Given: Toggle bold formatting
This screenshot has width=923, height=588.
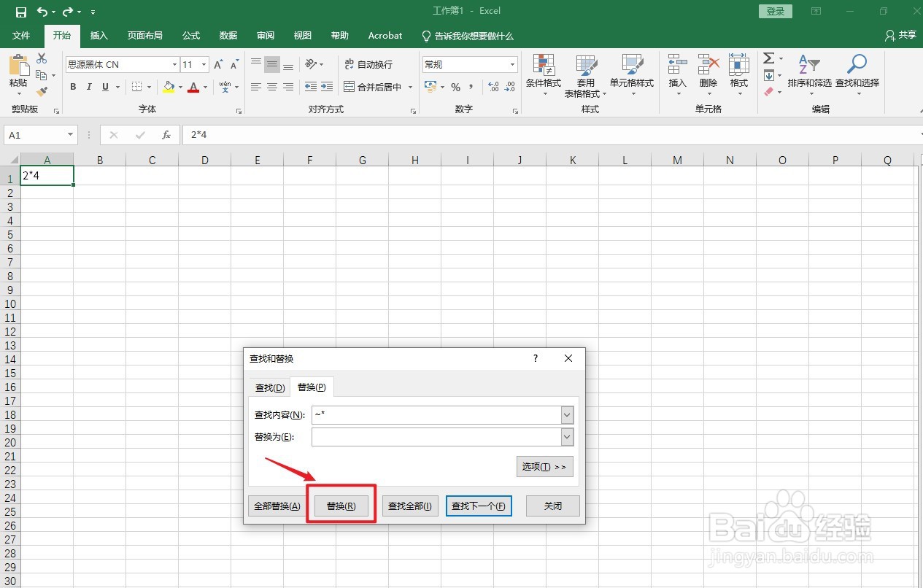Looking at the screenshot, I should click(73, 87).
